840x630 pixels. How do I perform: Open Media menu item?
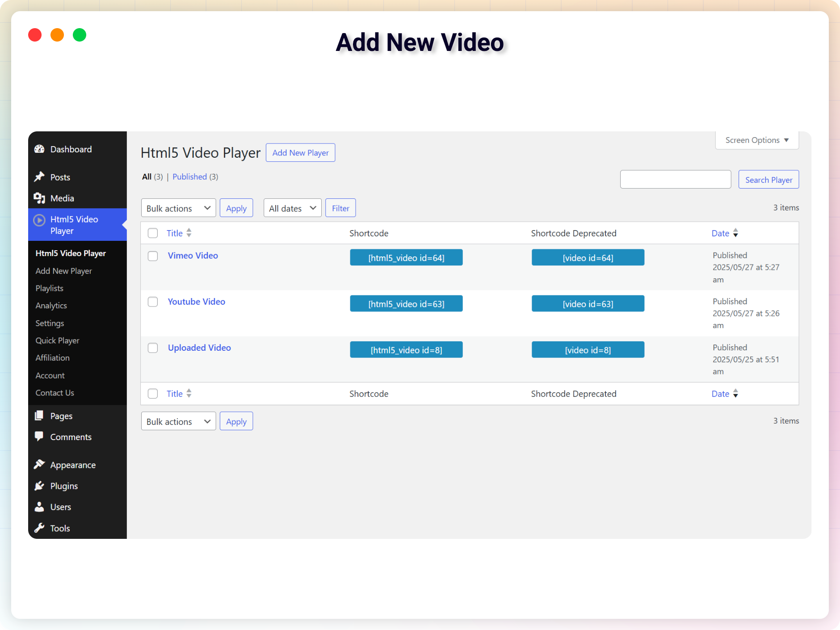coord(62,198)
